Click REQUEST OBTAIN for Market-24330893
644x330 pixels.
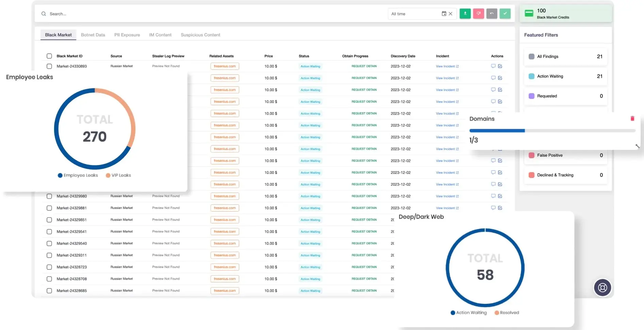tap(364, 66)
